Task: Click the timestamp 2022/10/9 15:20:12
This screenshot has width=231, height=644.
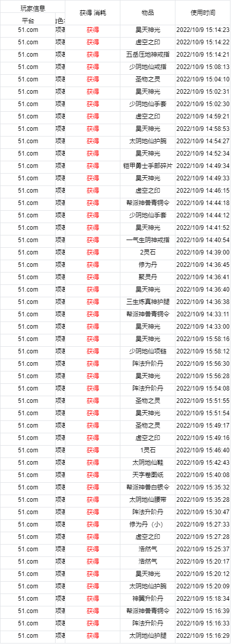Action: click(203, 574)
